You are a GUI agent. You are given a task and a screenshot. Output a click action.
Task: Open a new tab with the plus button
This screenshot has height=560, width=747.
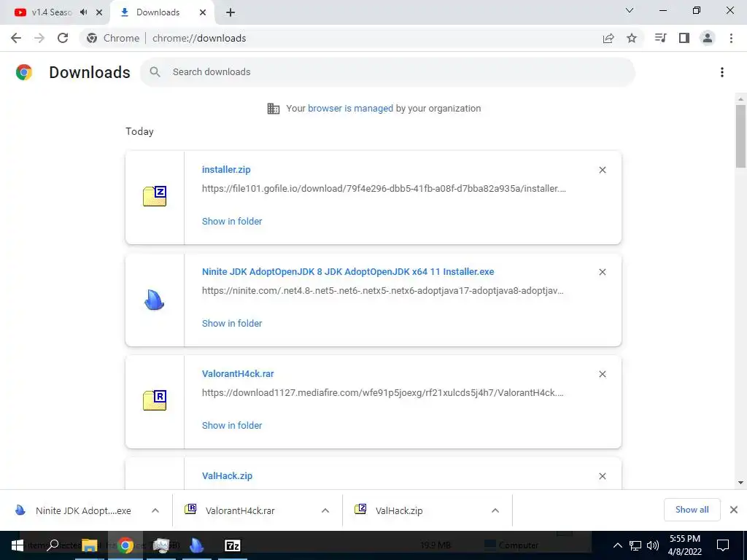pyautogui.click(x=231, y=12)
